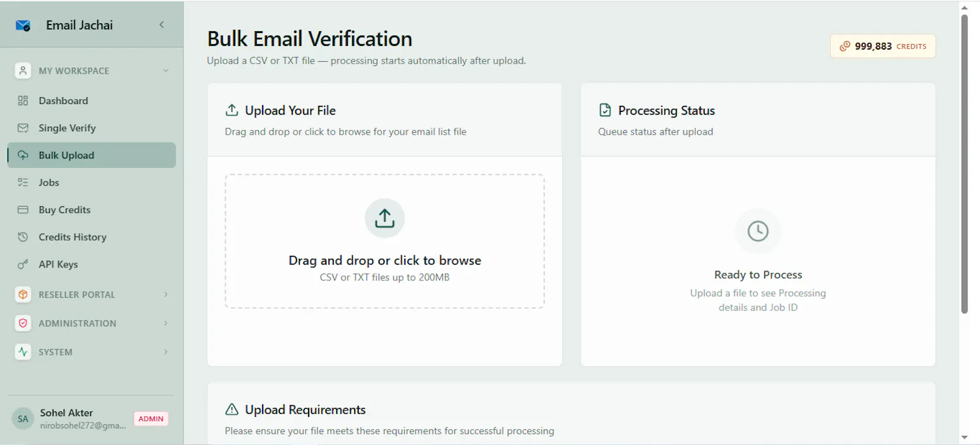
Task: Click the scrollbar down arrow
Action: coord(964,438)
